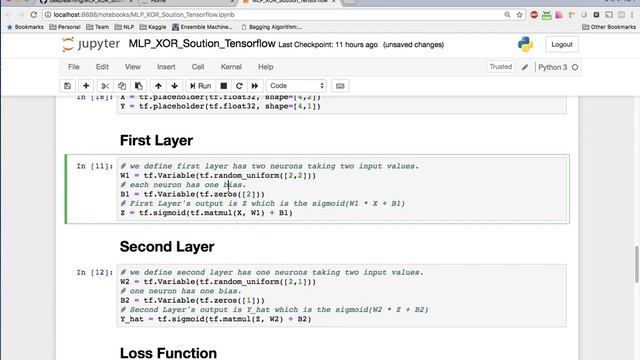Move selected cell down arrow
640x360 pixels.
point(175,86)
